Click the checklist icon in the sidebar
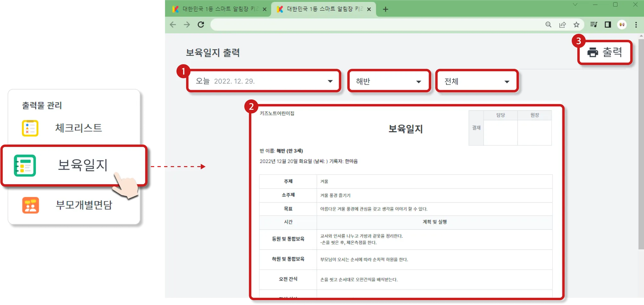 point(30,128)
